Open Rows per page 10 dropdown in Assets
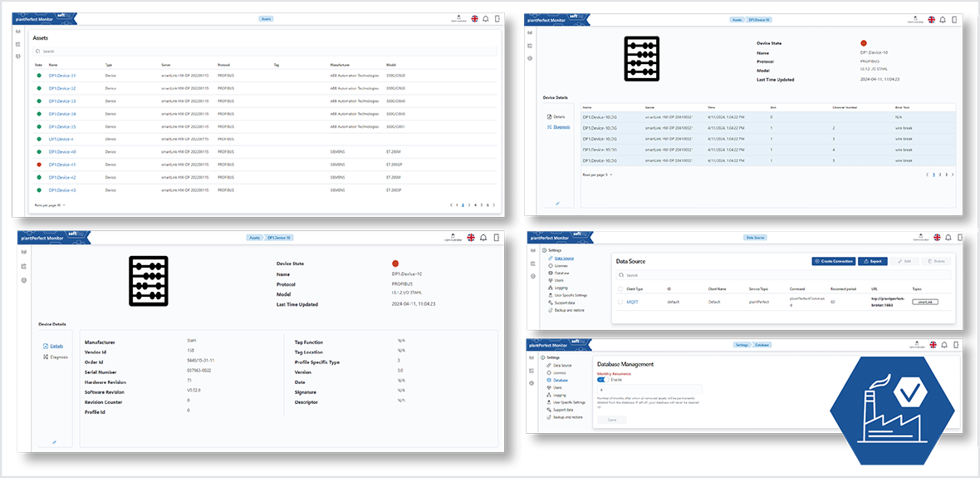Screen dimensions: 980x478 (x=50, y=205)
